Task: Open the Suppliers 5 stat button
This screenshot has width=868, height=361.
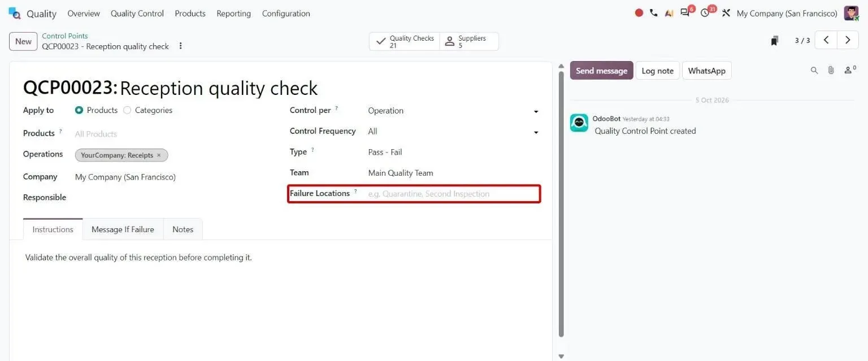Action: pos(469,41)
